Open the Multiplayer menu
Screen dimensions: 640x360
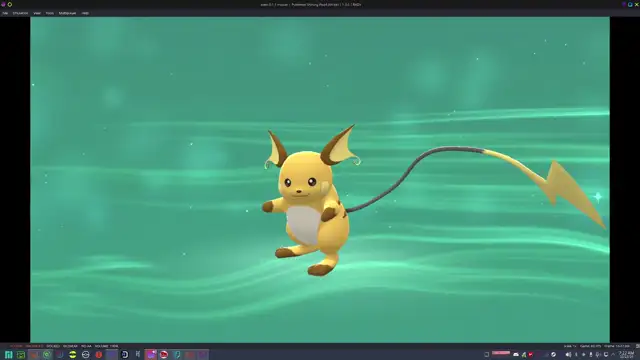click(x=67, y=13)
